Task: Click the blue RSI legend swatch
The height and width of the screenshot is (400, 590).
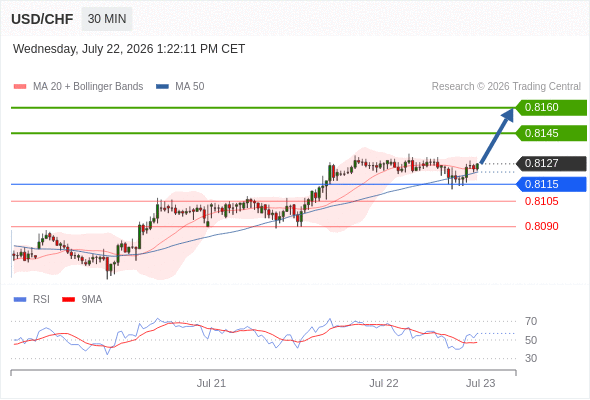Action: tap(20, 300)
